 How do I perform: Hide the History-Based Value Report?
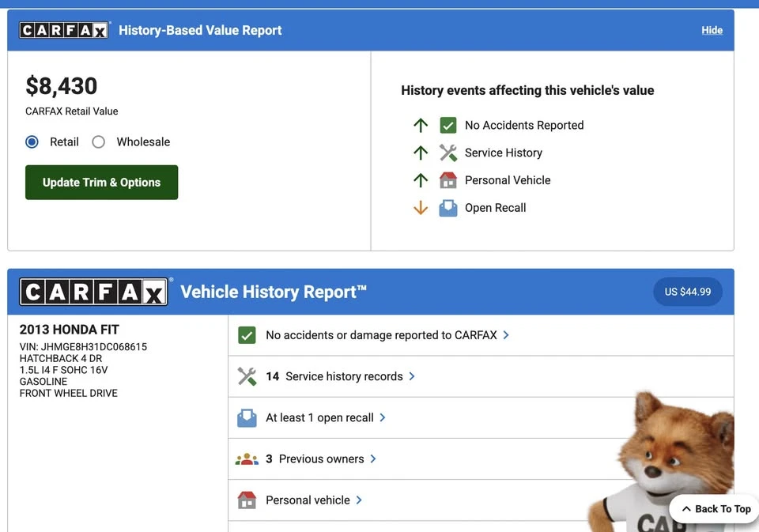pos(712,30)
